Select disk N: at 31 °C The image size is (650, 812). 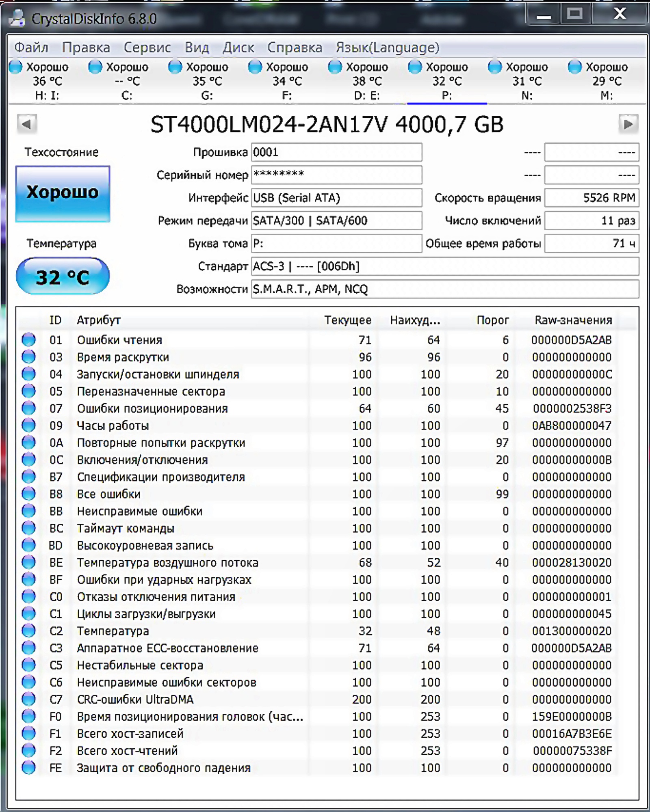[527, 81]
